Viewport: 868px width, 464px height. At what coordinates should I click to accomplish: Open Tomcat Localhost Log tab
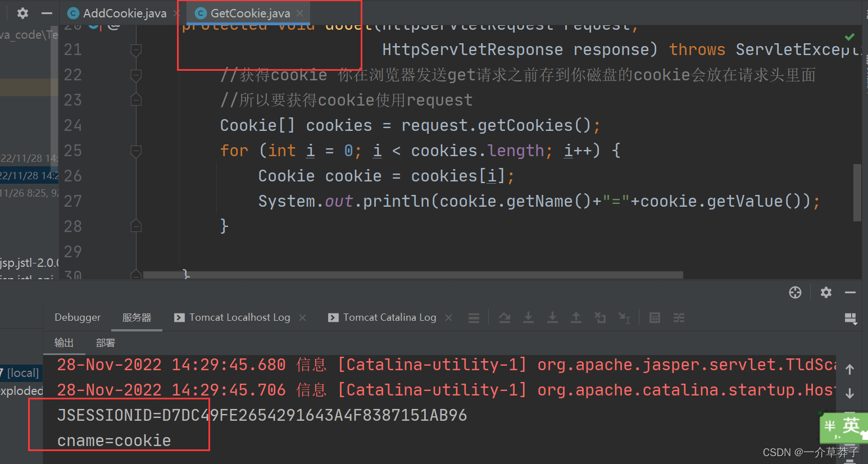239,317
